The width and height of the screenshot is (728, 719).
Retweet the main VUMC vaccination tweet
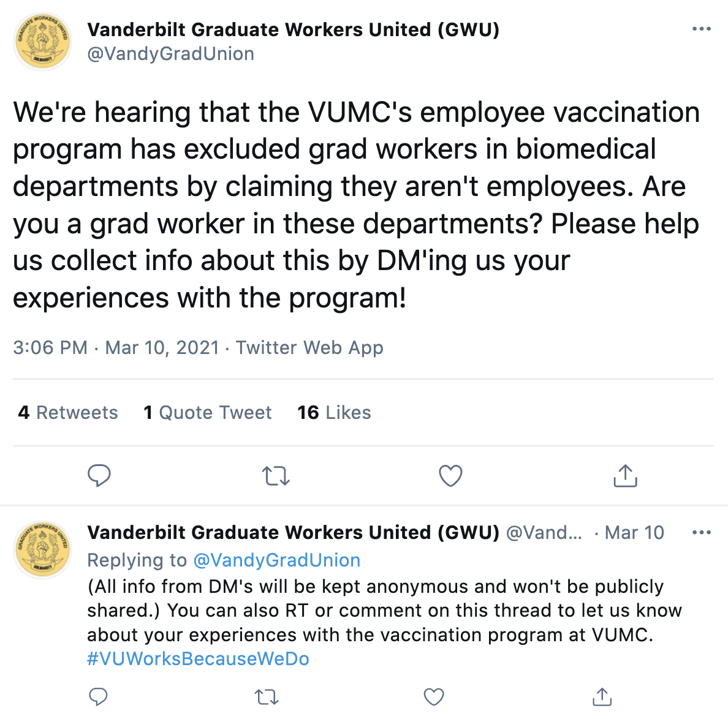pyautogui.click(x=275, y=476)
